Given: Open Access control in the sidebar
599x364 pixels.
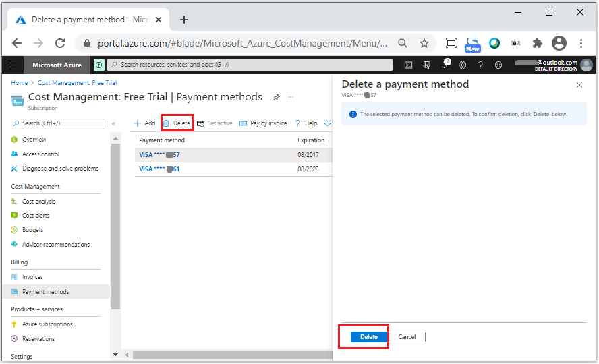Looking at the screenshot, I should (41, 154).
